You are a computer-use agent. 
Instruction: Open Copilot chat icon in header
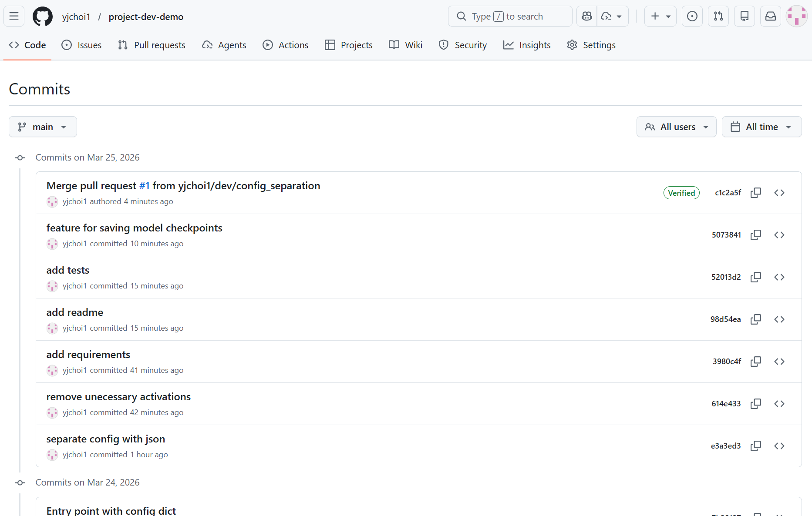pos(586,17)
